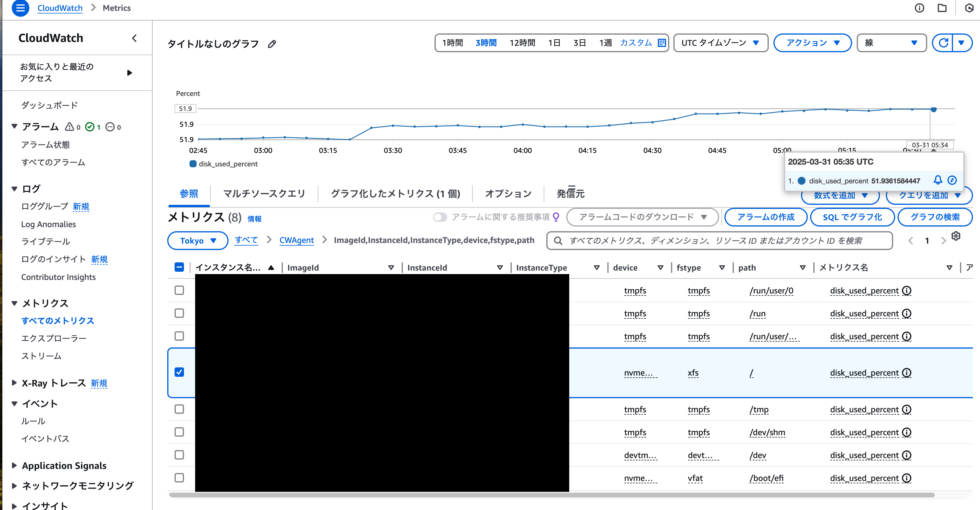This screenshot has width=980, height=510.
Task: Open the 発信元 tab
Action: pyautogui.click(x=570, y=194)
